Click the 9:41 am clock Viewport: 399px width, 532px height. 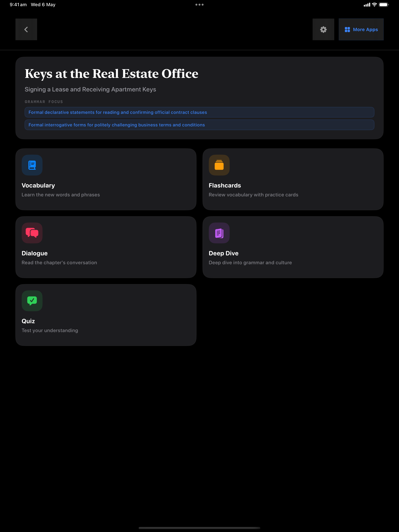click(18, 5)
